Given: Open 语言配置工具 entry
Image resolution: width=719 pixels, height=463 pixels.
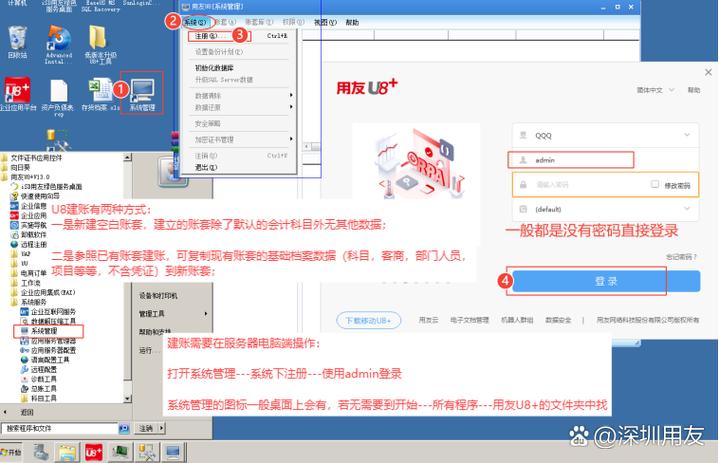Looking at the screenshot, I should click(x=45, y=360).
